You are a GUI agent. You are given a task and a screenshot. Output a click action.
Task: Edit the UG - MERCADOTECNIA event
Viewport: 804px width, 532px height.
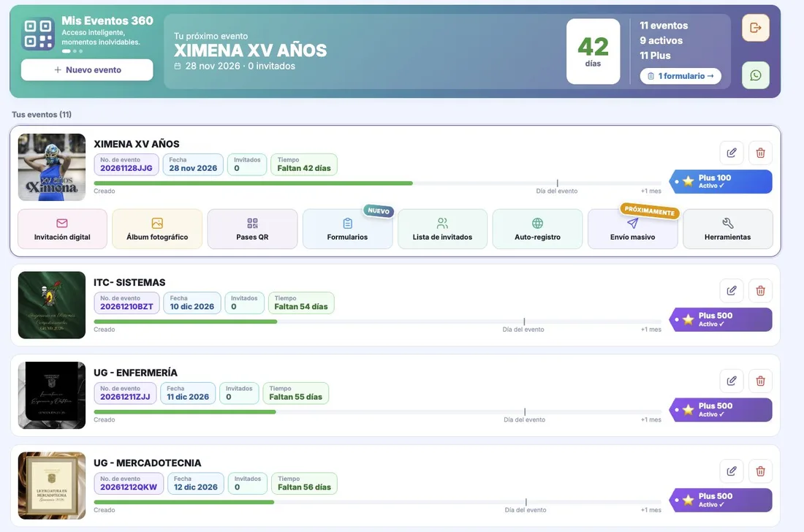tap(732, 471)
